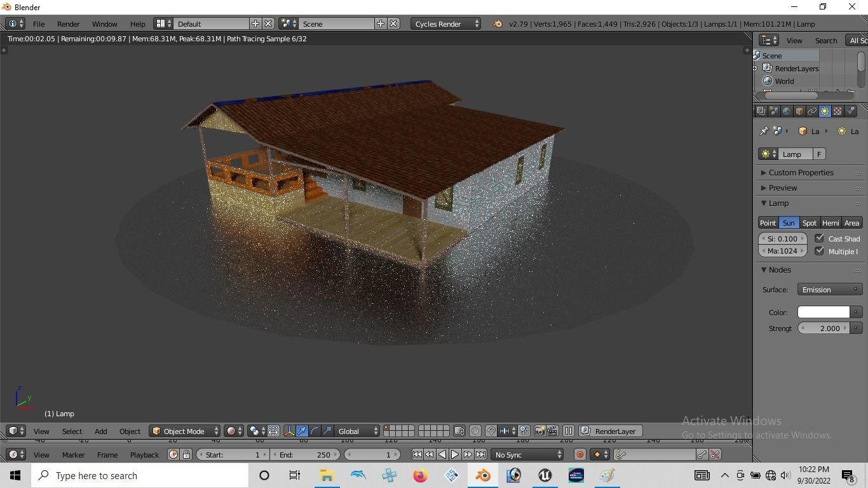Set lamp type to Area
Screen dimensions: 868x488
[851, 222]
